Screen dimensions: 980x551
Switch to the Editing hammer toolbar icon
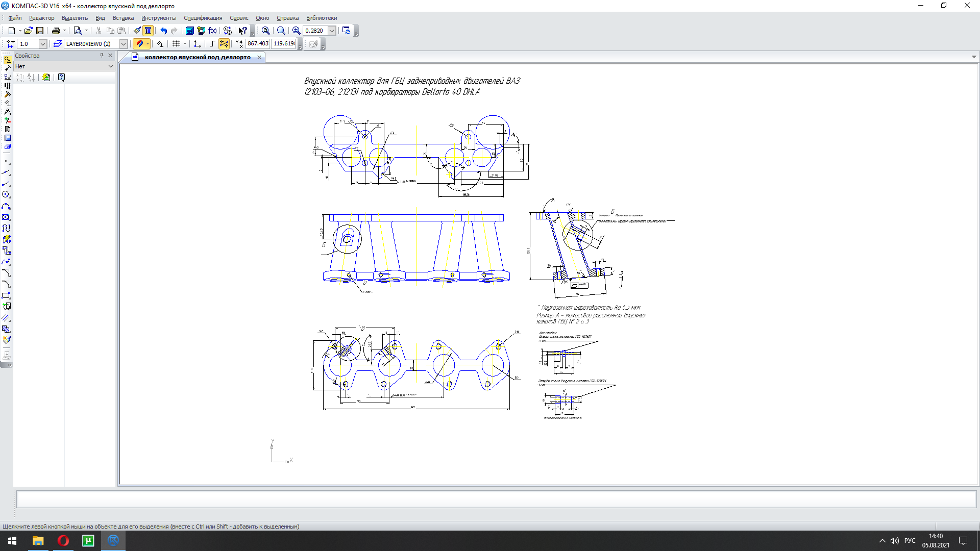click(x=7, y=94)
